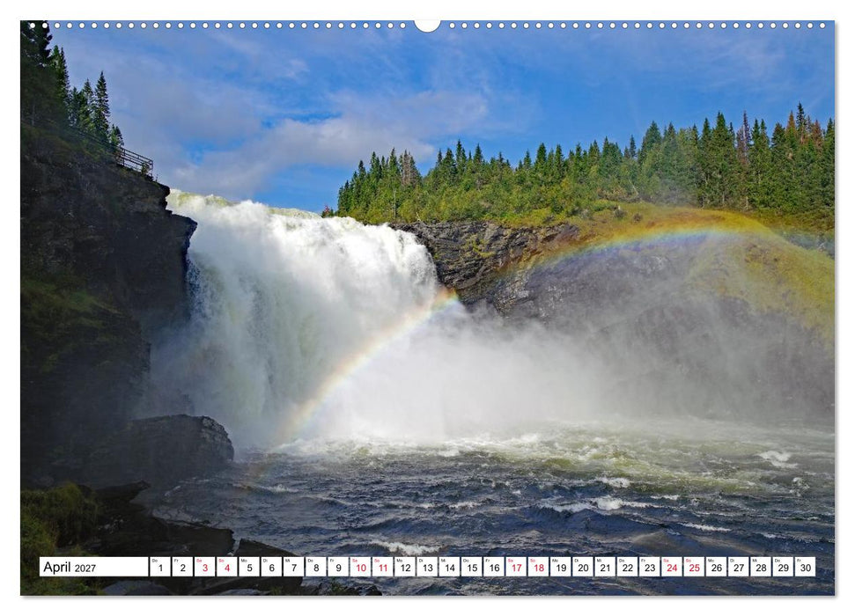
Task: Select day 1 in the calendar strip
Action: [159, 567]
